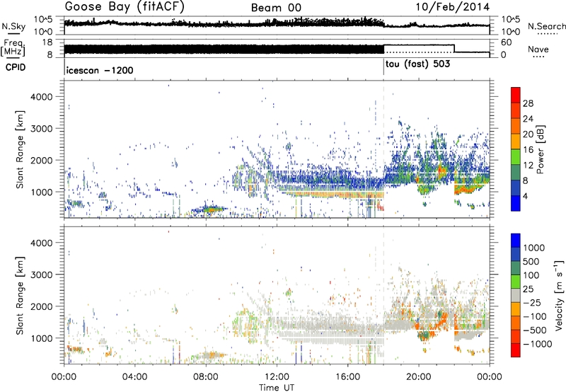Click the 04:00 time axis tick label

tap(135, 376)
